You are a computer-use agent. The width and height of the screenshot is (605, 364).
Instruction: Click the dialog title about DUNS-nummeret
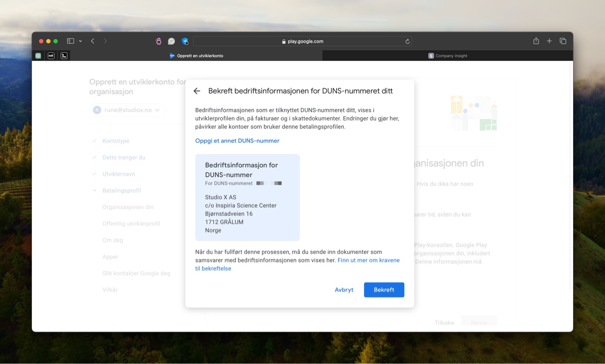[x=300, y=91]
